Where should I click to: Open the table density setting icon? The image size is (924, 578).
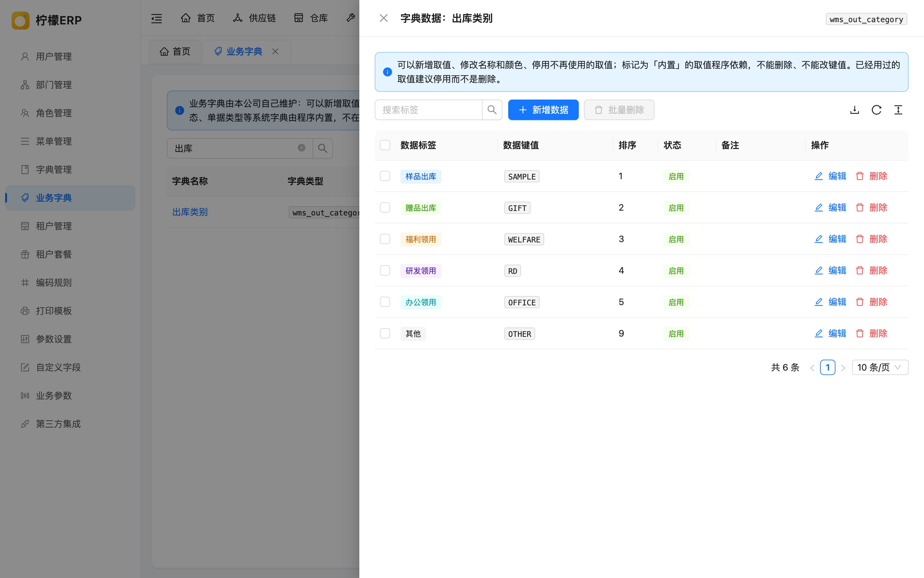(898, 110)
